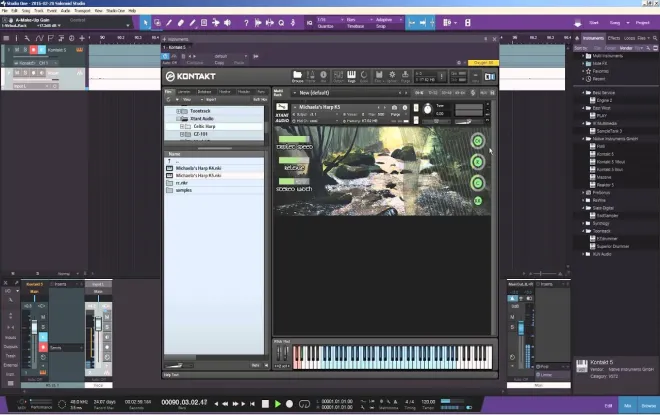Toggle record arm on Kontakt 5 track
The width and height of the screenshot is (660, 415).
(33, 50)
